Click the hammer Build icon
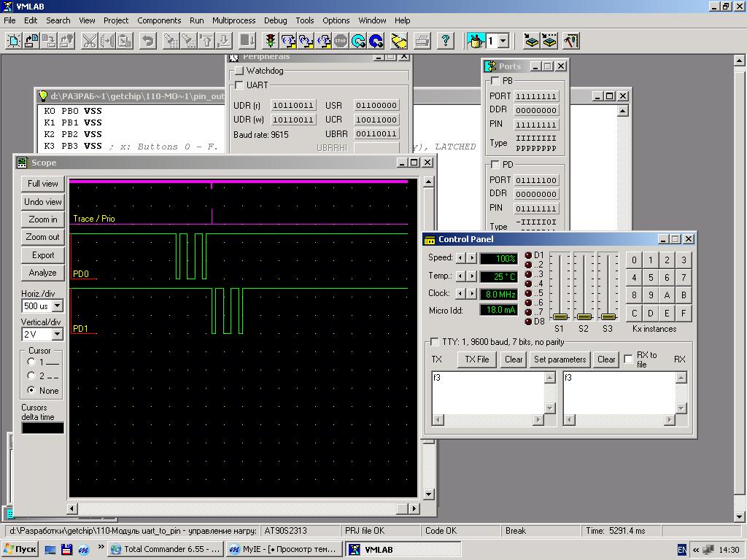 571,41
